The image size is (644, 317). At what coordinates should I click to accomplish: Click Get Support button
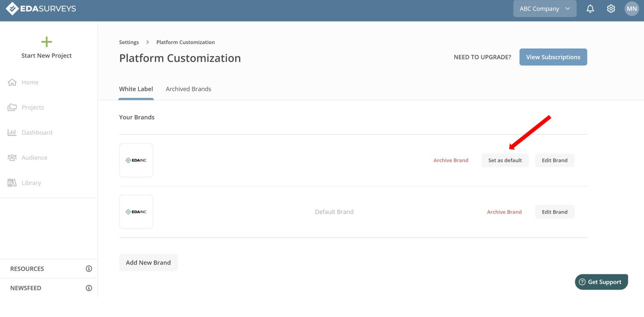pos(601,282)
